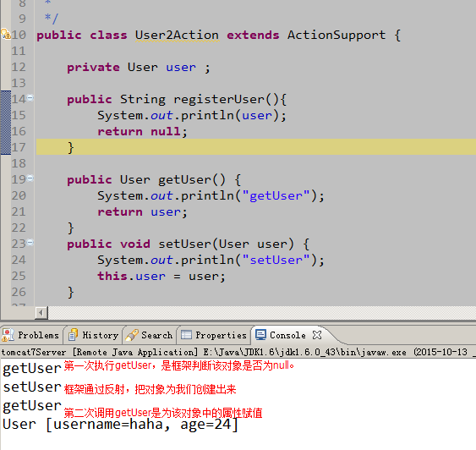Click the "getUser" string literal in println

pyautogui.click(x=276, y=195)
